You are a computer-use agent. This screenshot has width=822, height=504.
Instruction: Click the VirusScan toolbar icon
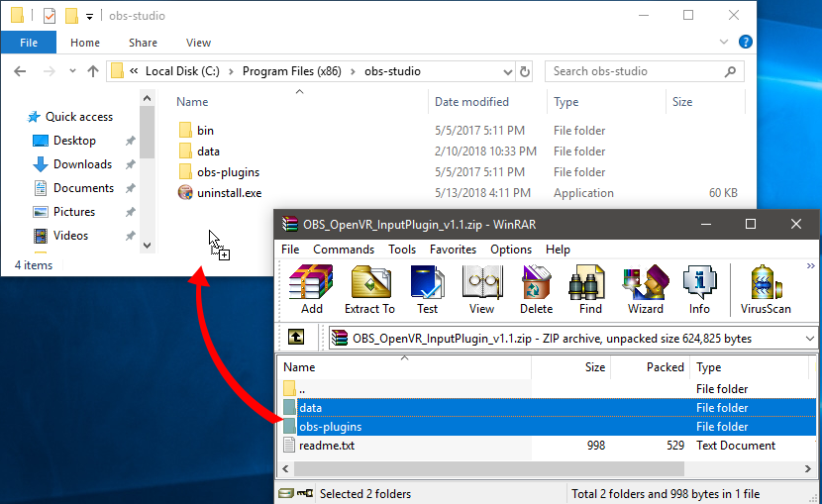click(766, 289)
